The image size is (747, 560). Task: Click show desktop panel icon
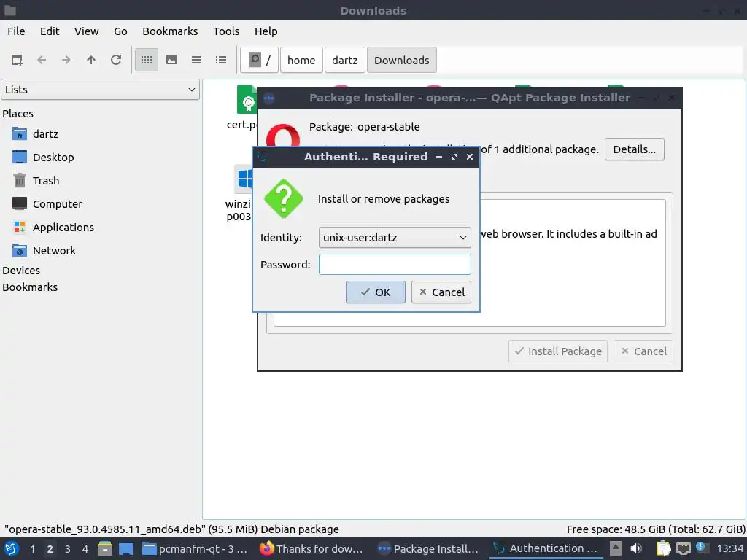[126, 548]
